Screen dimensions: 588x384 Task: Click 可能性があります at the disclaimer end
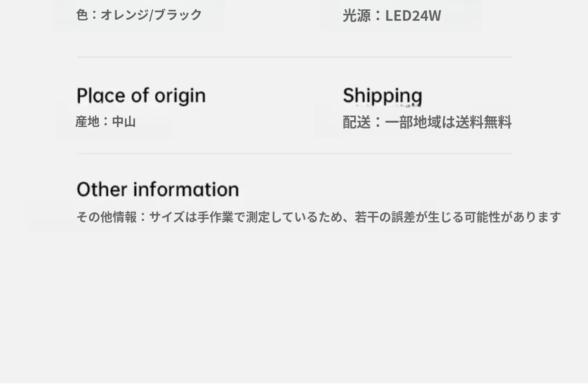click(512, 217)
